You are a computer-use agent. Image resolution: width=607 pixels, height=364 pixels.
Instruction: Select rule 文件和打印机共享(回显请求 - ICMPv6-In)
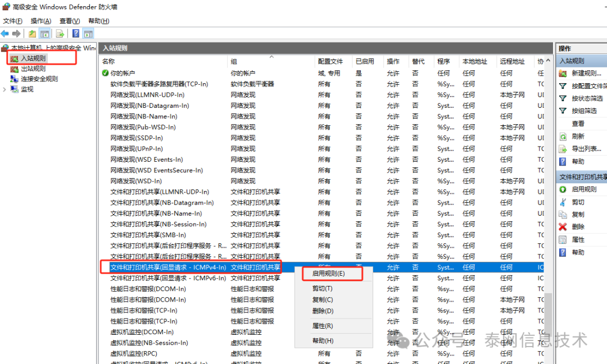(168, 278)
